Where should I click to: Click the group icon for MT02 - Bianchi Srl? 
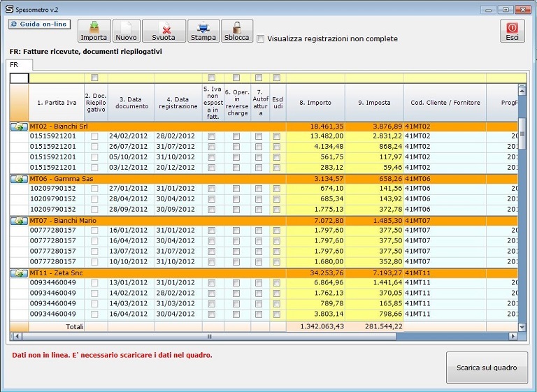[x=19, y=126]
